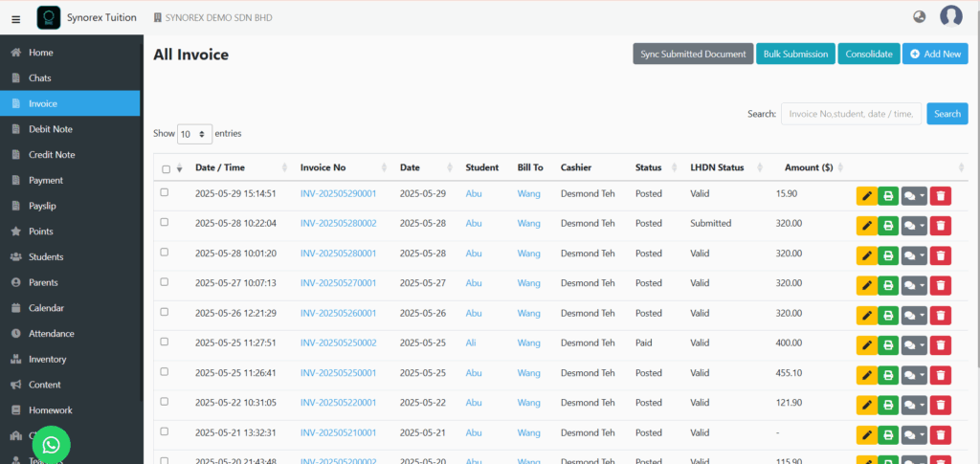Edit invoice INV-202505250002
The height and width of the screenshot is (464, 980).
(866, 344)
